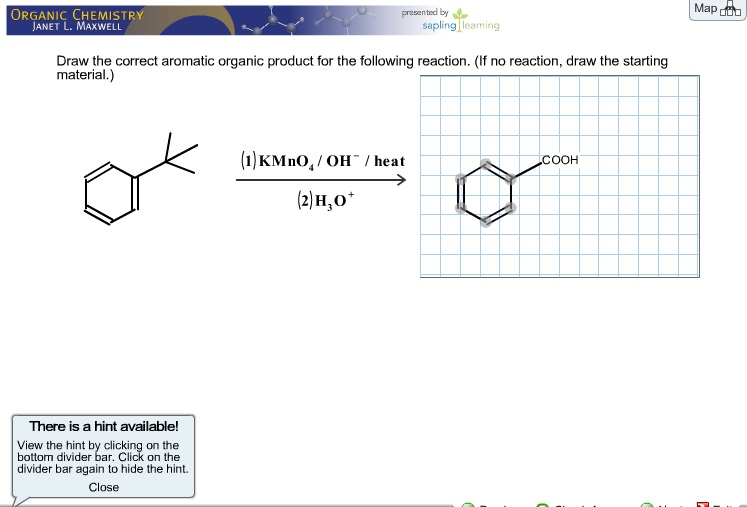Click the H3O+ reagent text
747x507 pixels.
pyautogui.click(x=326, y=200)
